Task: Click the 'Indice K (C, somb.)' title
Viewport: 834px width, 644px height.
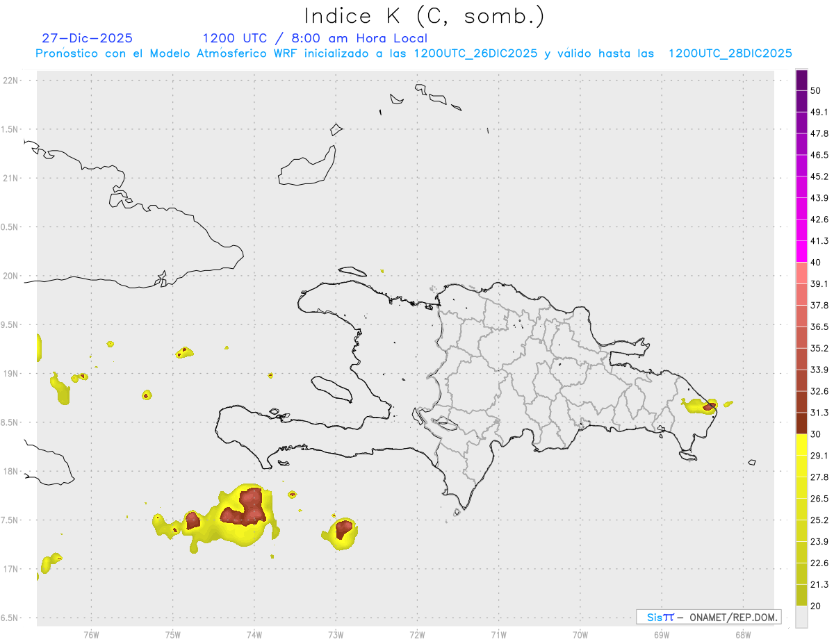Action: pos(424,16)
